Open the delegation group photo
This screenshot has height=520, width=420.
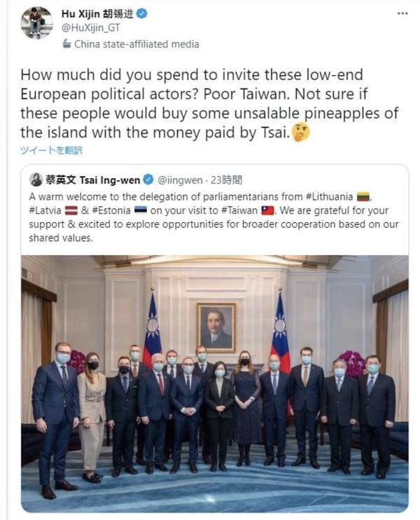click(215, 383)
